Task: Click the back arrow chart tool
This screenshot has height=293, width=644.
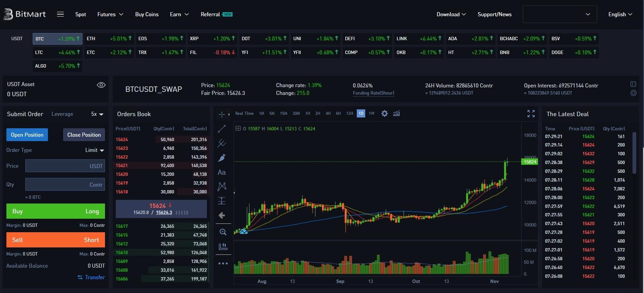Action: (222, 215)
